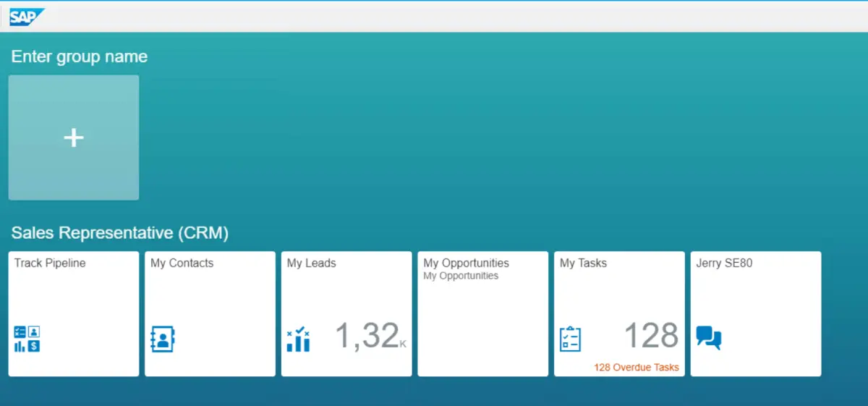The image size is (868, 406).
Task: Click the 128 tasks count number
Action: (651, 336)
